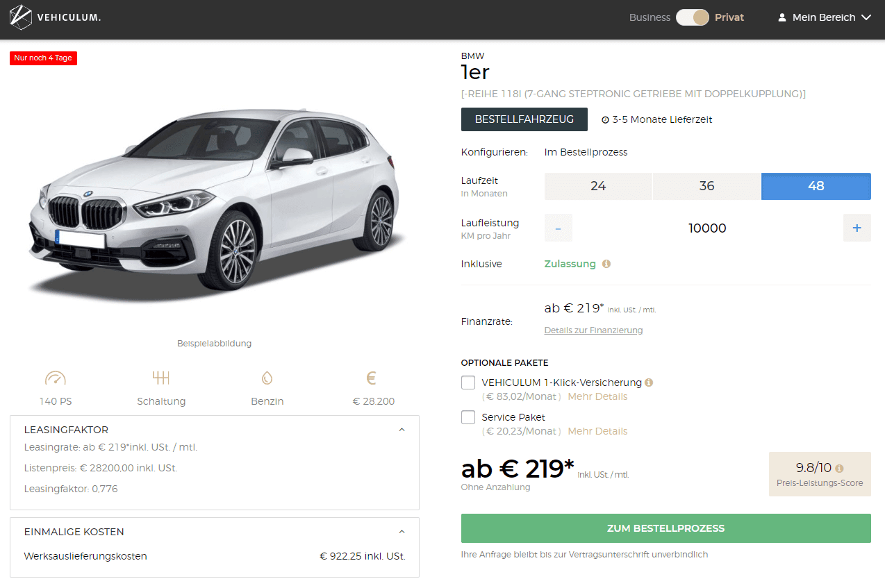This screenshot has width=885, height=588.
Task: Click the speedometer 140 PS icon
Action: point(56,378)
